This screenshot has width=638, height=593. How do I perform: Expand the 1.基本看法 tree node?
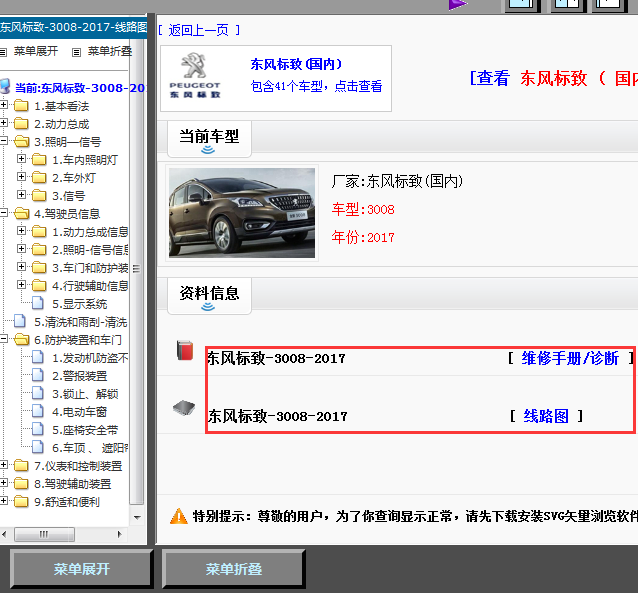click(x=4, y=105)
